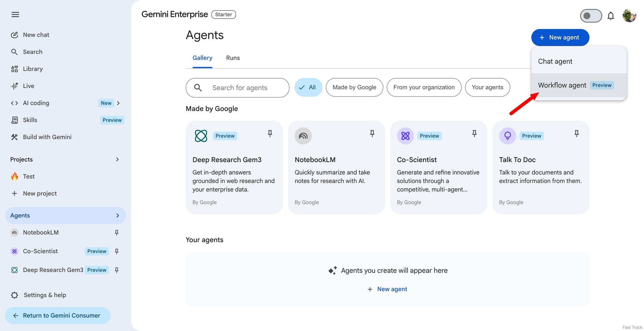Choose Chat agent from the dropdown

(x=579, y=61)
